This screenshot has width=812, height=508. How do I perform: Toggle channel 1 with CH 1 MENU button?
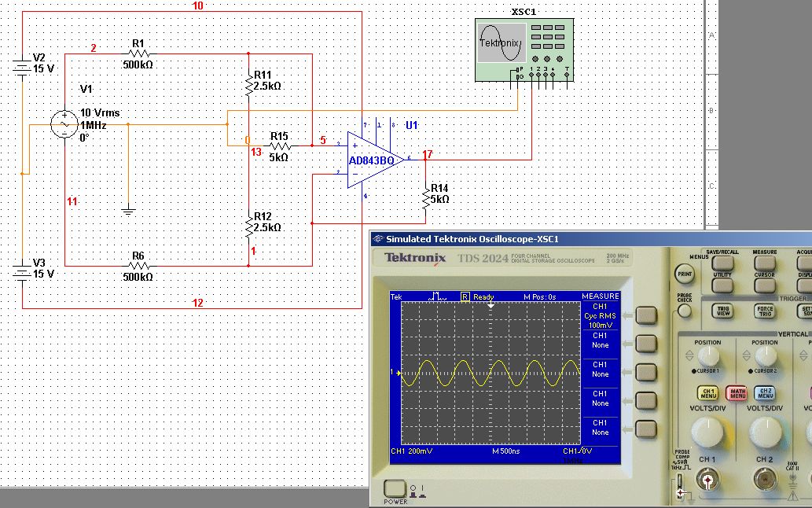coord(708,393)
